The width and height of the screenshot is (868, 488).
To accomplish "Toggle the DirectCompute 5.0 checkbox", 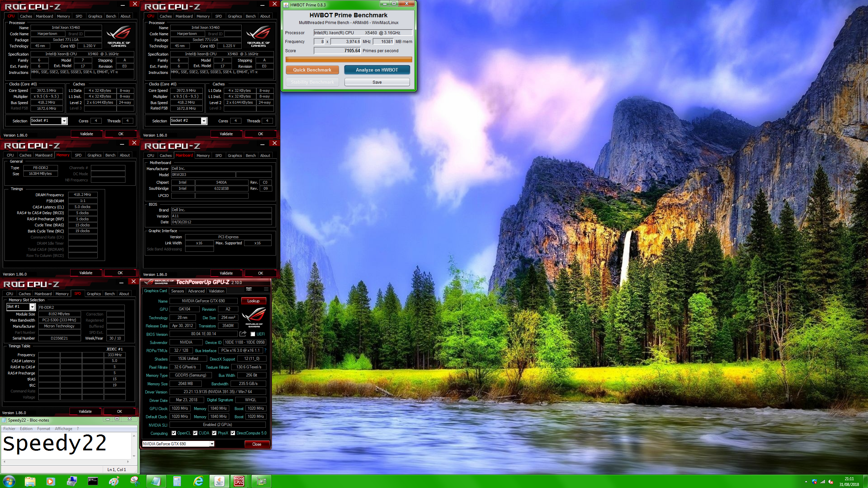I will pyautogui.click(x=233, y=433).
